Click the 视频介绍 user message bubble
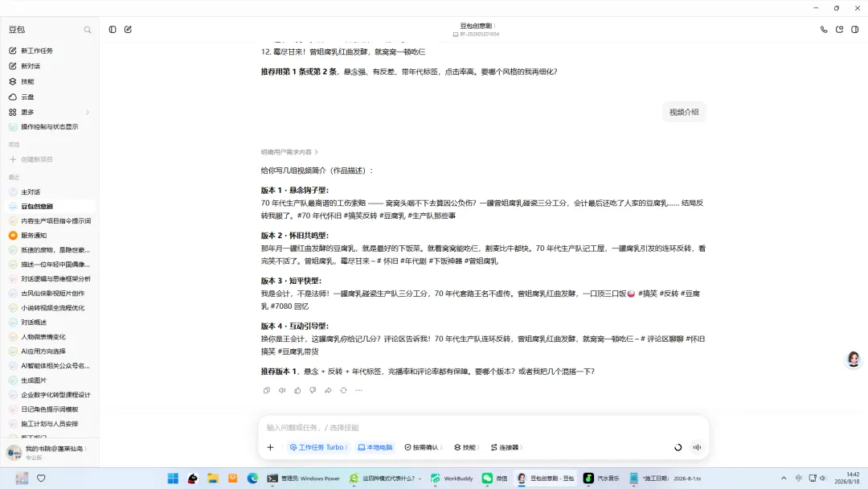 point(684,113)
